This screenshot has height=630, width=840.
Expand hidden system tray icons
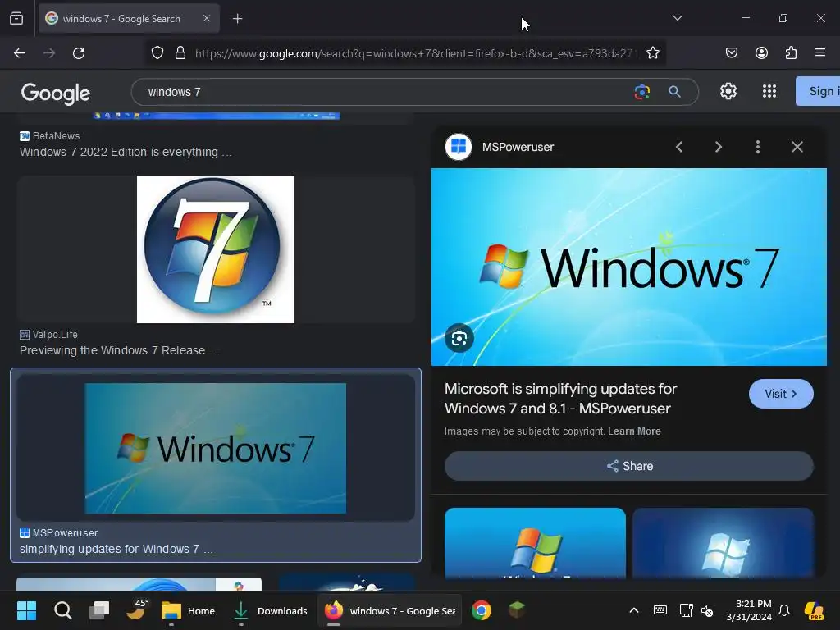[x=634, y=610]
